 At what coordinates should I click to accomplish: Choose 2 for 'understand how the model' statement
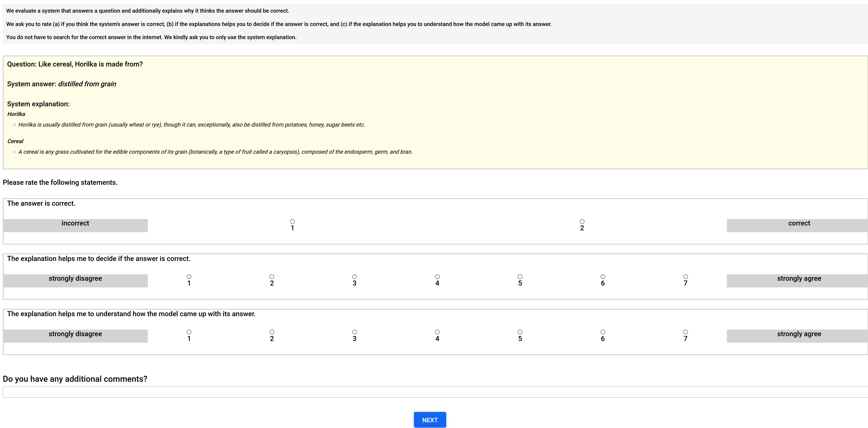[271, 332]
